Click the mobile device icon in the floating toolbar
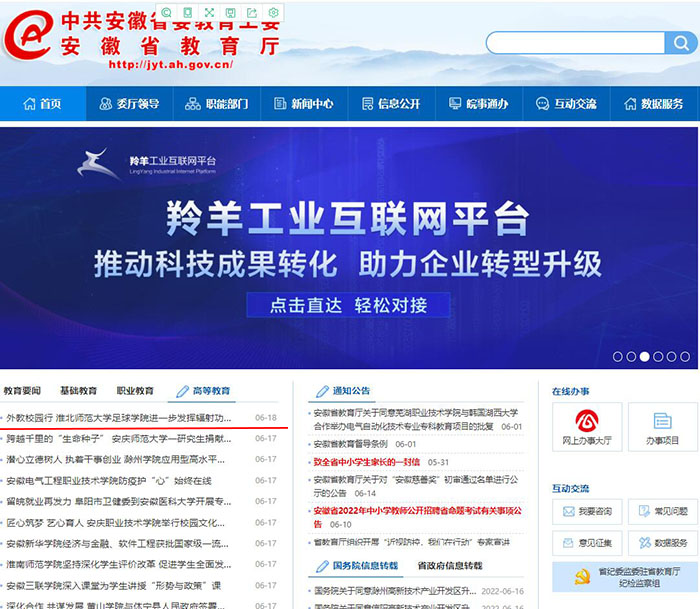This screenshot has width=700, height=609. pos(188,13)
